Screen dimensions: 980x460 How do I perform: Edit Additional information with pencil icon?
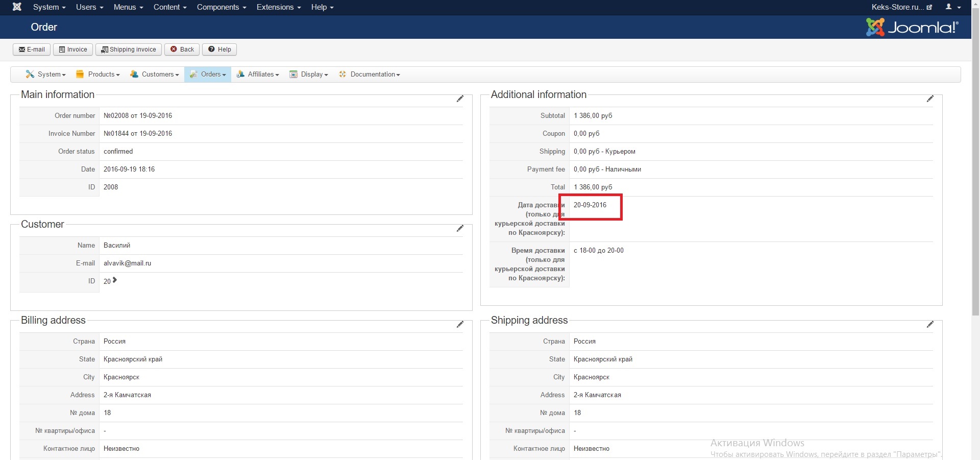click(930, 99)
